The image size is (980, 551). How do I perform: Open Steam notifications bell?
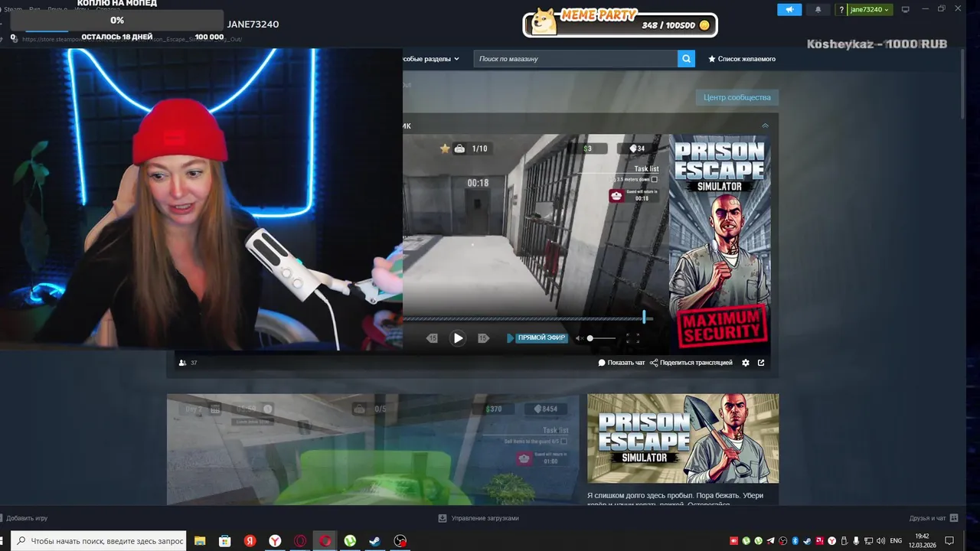click(818, 9)
